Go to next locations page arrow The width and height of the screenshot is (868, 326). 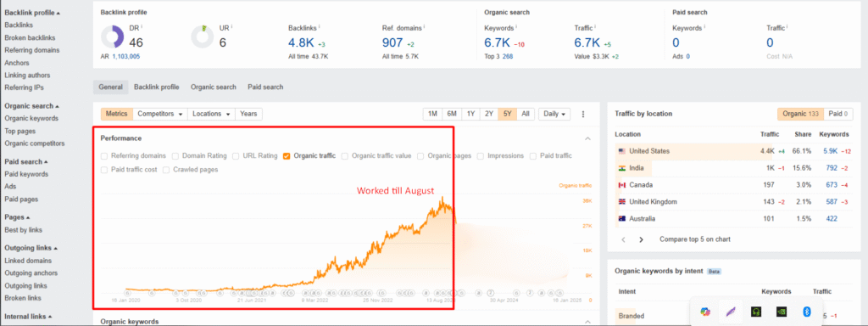tap(641, 239)
